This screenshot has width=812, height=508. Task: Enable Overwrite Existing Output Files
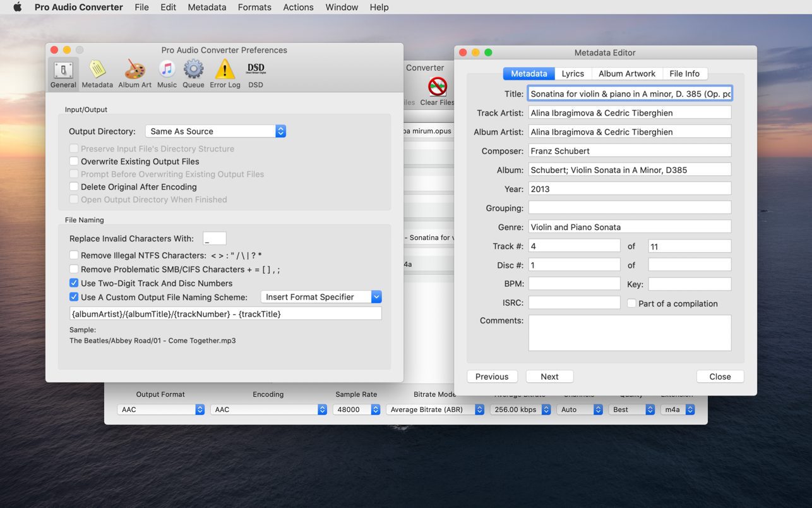coord(74,161)
